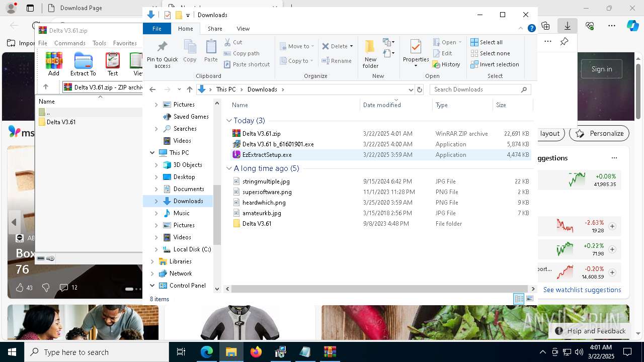Image resolution: width=644 pixels, height=362 pixels.
Task: Collapse This PC tree node
Action: coord(152,153)
